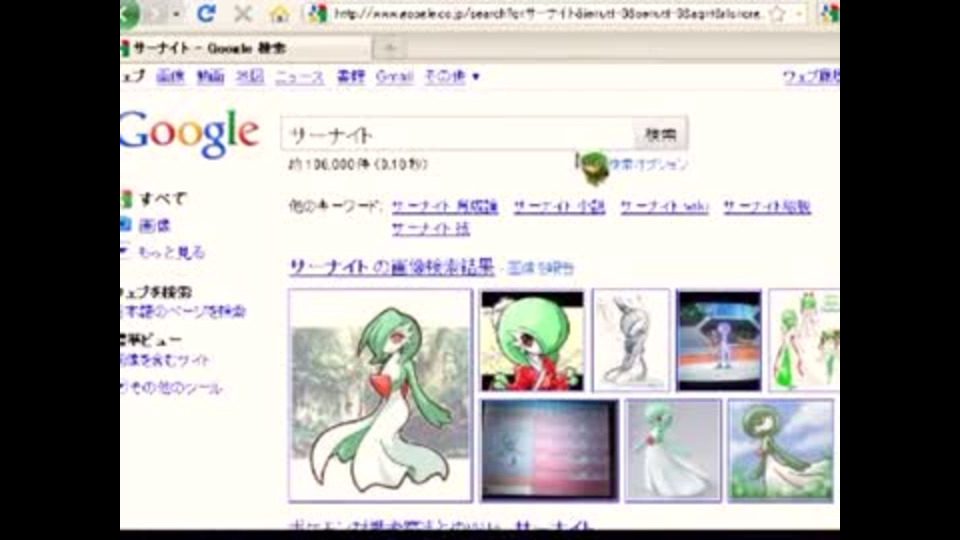Open the Gardevoir close-up thumbnail with red clothing
The height and width of the screenshot is (540, 960).
[532, 340]
